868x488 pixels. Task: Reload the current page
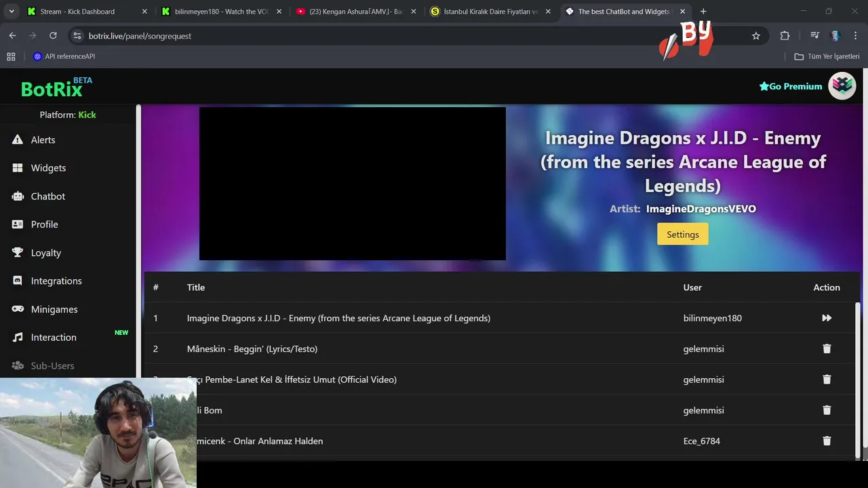coord(53,36)
